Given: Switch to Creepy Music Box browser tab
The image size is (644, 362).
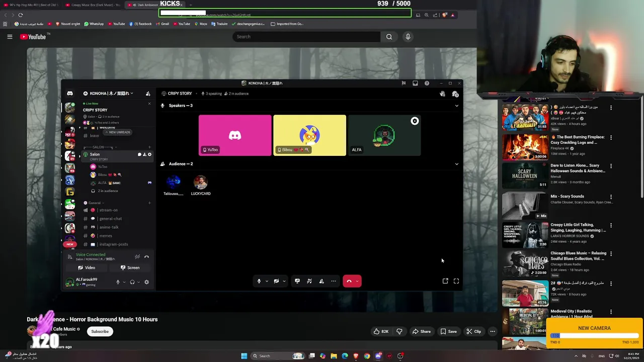Looking at the screenshot, I should pyautogui.click(x=93, y=5).
